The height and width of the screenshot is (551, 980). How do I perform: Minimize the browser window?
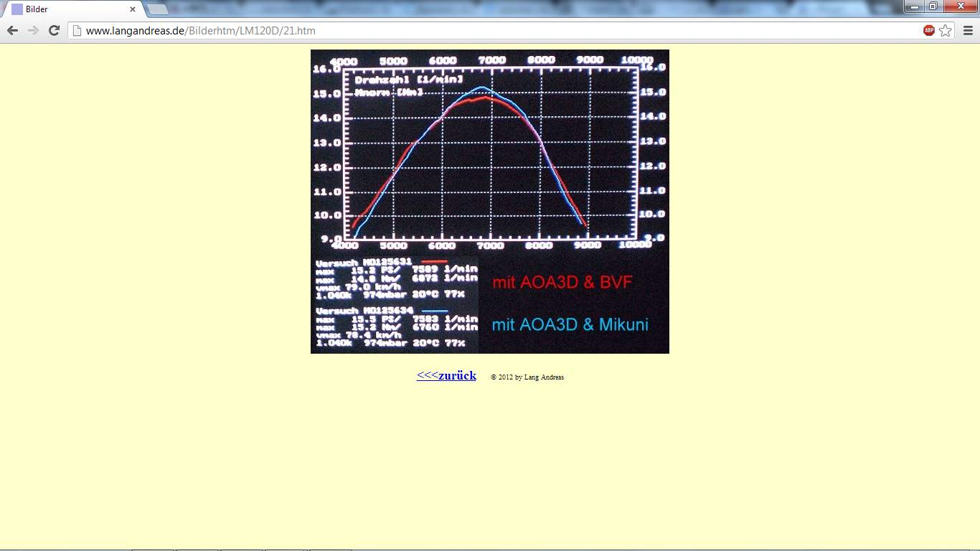point(914,6)
